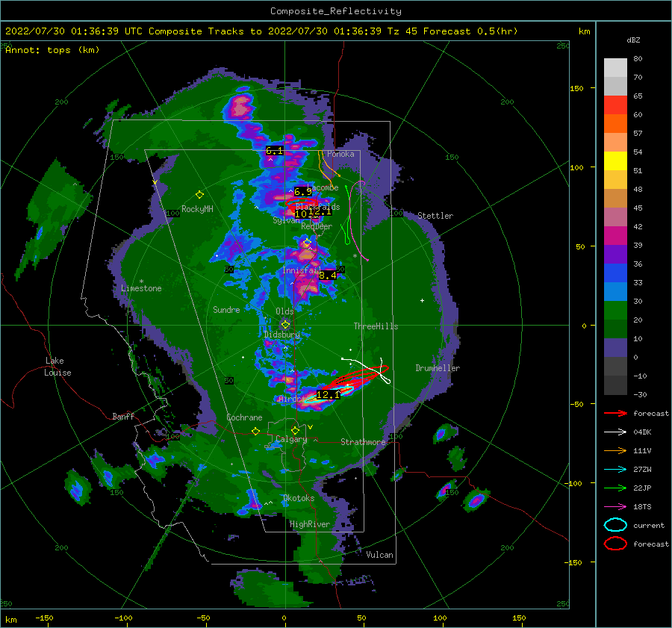Click the red swatch between 65 and 60

click(615, 105)
